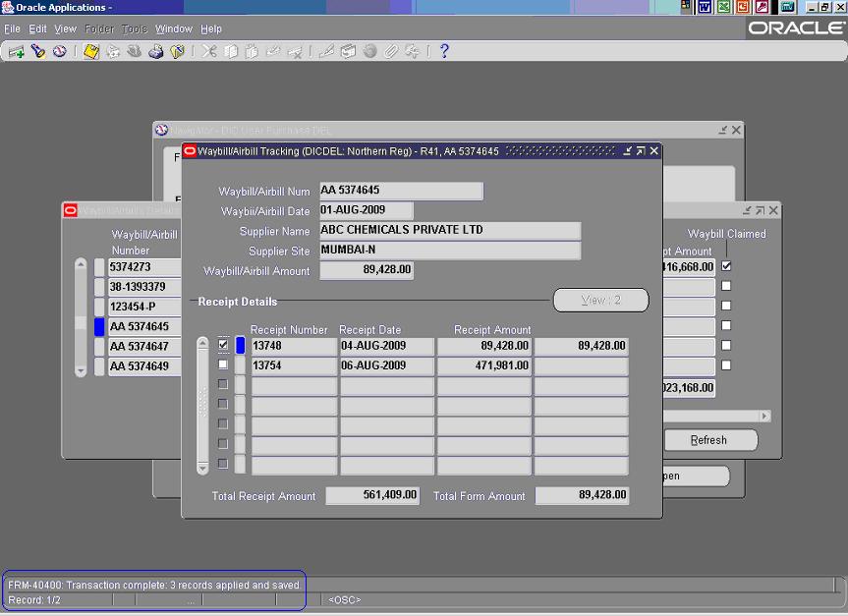848x616 pixels.
Task: Click the Edit Field pencil icon
Action: tap(326, 51)
